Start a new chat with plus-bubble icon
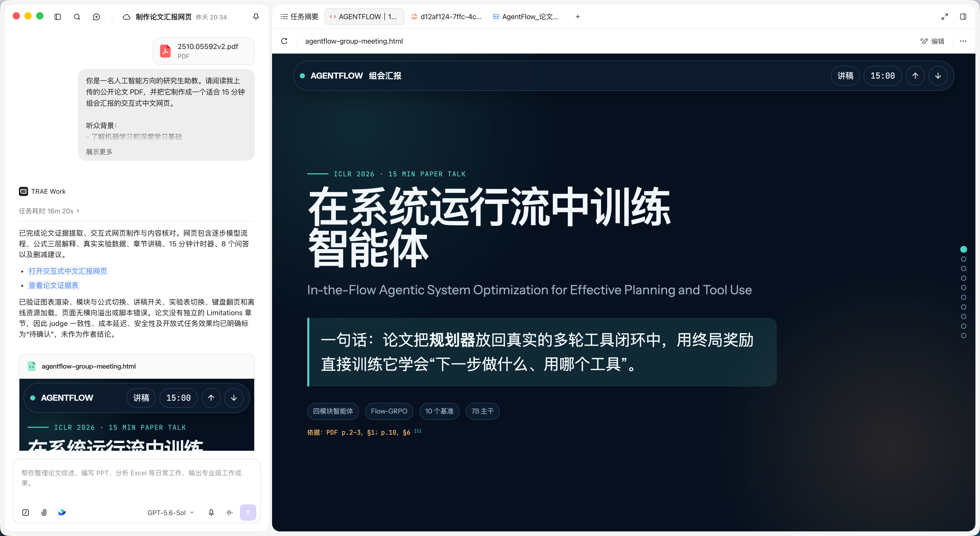980x536 pixels. (97, 17)
